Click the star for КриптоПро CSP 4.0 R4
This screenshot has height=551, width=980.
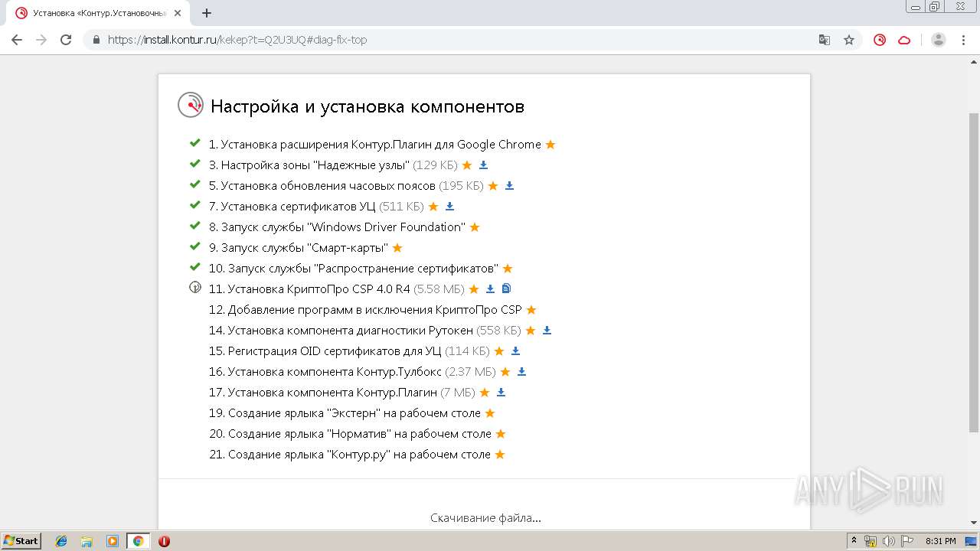(x=474, y=289)
